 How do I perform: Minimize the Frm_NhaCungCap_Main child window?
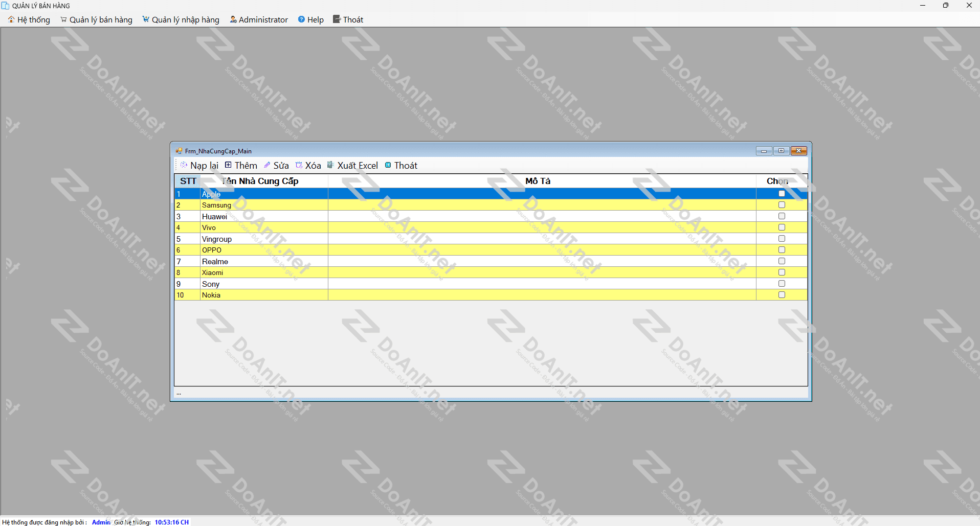pos(764,151)
